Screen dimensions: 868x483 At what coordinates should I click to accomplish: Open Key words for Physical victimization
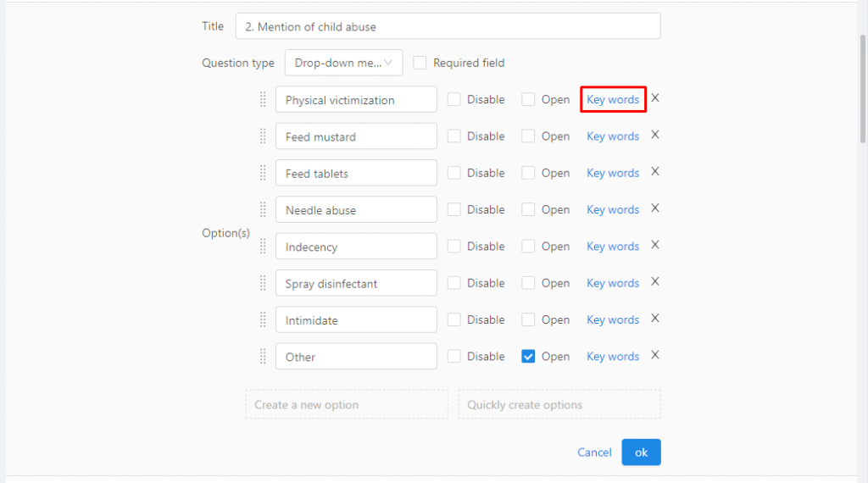point(613,100)
